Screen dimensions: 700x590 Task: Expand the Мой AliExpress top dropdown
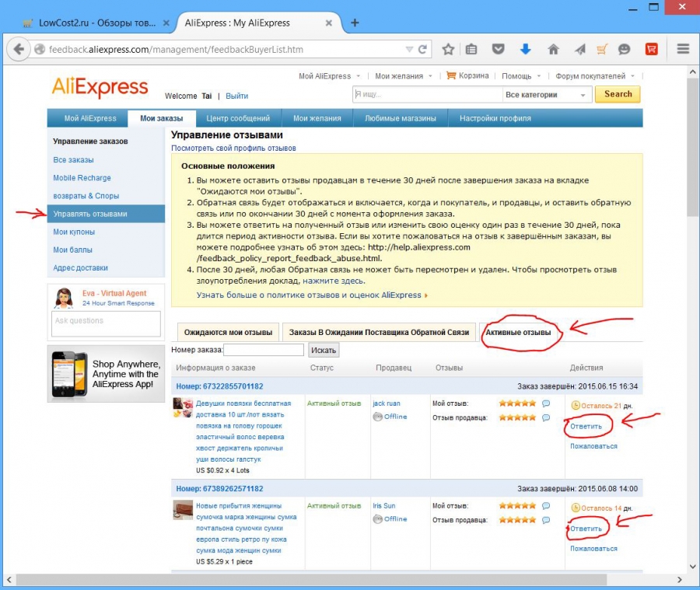[x=329, y=76]
